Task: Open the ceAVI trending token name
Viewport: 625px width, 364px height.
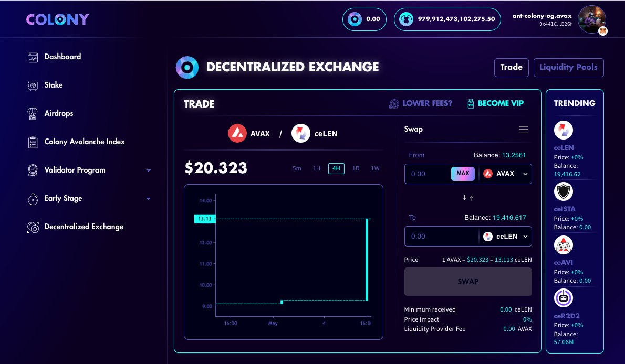Action: pos(563,262)
